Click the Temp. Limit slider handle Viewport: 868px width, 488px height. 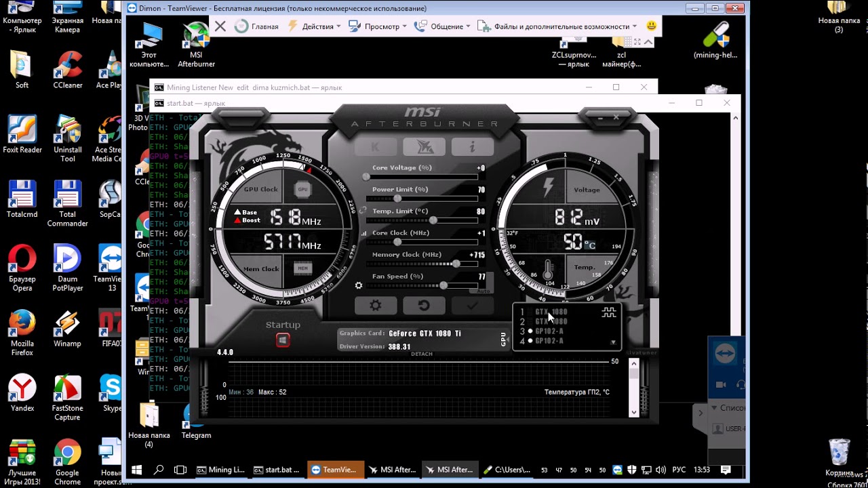coord(433,220)
